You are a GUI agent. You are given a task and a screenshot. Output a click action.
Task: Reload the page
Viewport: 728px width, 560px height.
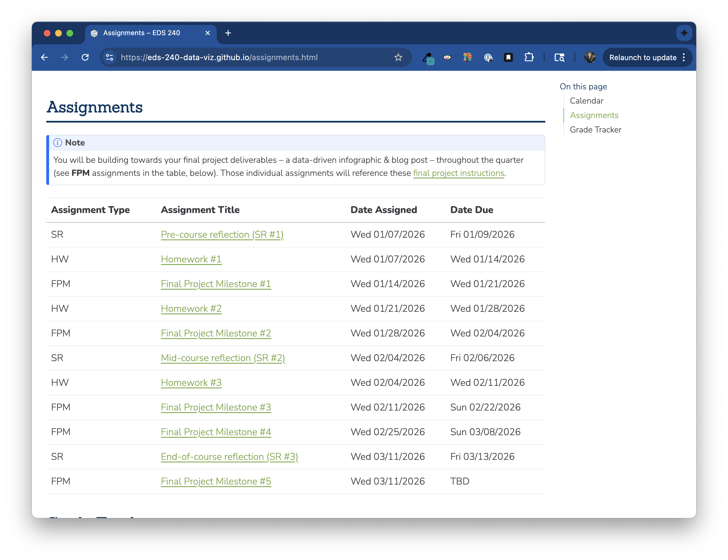(x=85, y=58)
